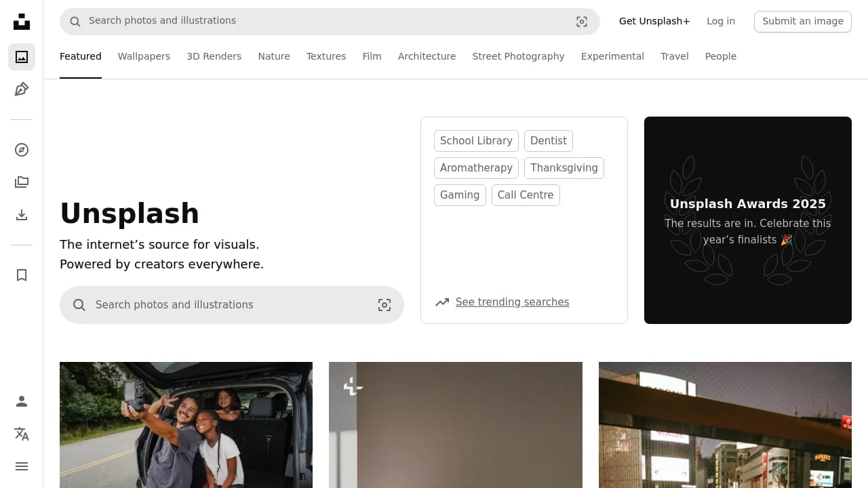
Task: Select the Thanksgiving trending search chip
Action: tap(564, 167)
